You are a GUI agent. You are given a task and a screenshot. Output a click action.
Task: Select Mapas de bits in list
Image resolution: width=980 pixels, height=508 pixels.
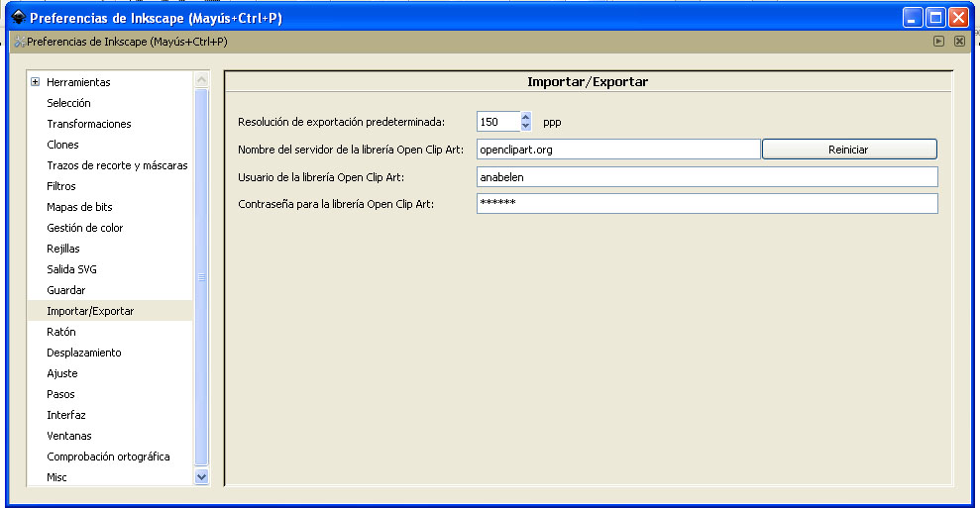79,207
